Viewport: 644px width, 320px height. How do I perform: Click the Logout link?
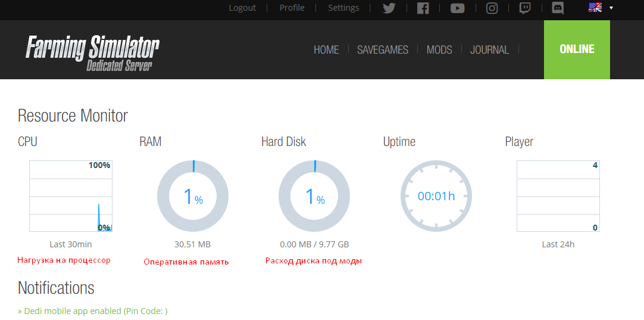(x=242, y=8)
